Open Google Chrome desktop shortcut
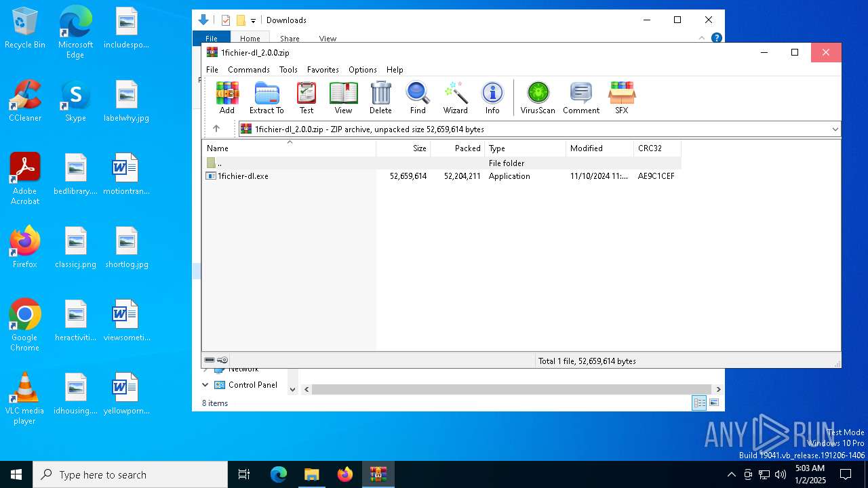 pyautogui.click(x=25, y=325)
